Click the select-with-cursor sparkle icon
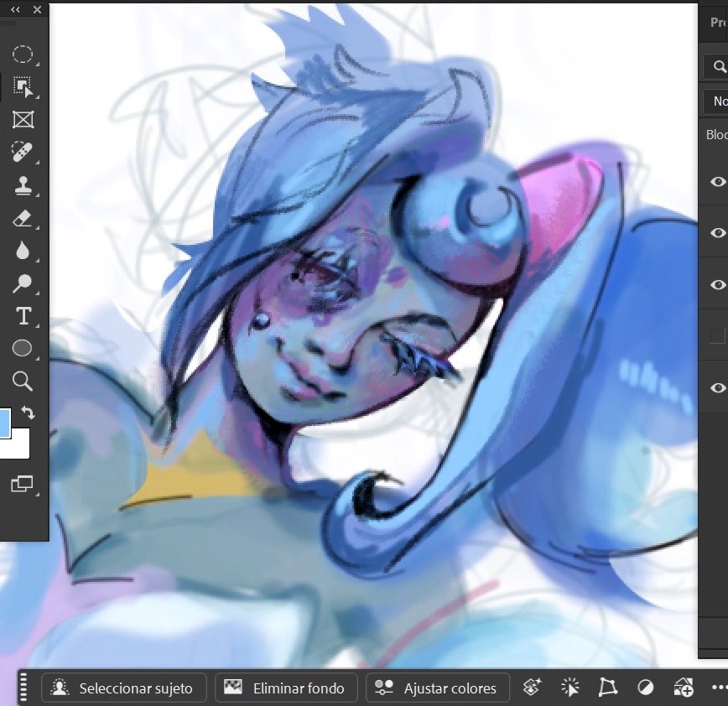Image resolution: width=728 pixels, height=706 pixels. [569, 687]
